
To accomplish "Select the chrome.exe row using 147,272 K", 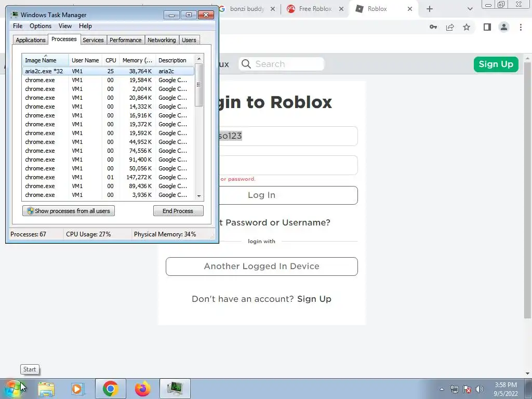I will point(108,177).
